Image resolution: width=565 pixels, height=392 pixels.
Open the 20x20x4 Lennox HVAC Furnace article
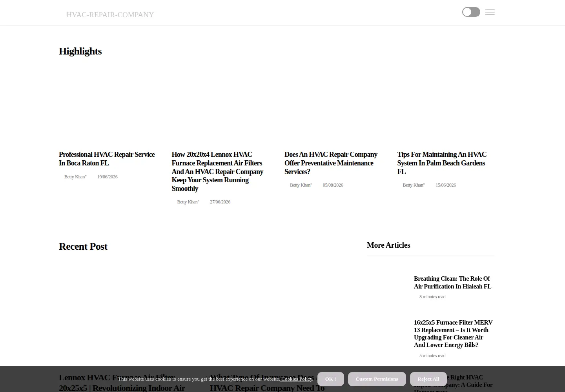(218, 171)
